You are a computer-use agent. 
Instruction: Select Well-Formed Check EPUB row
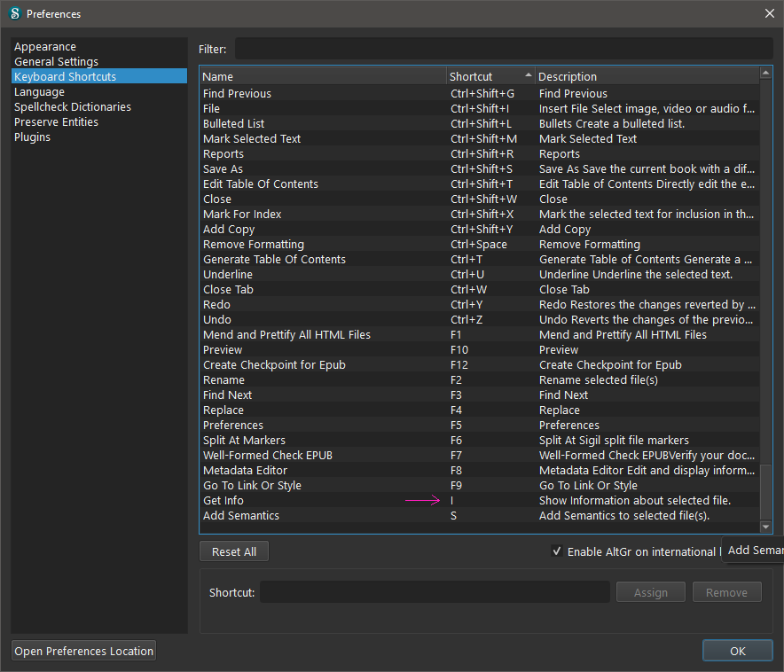pos(480,455)
